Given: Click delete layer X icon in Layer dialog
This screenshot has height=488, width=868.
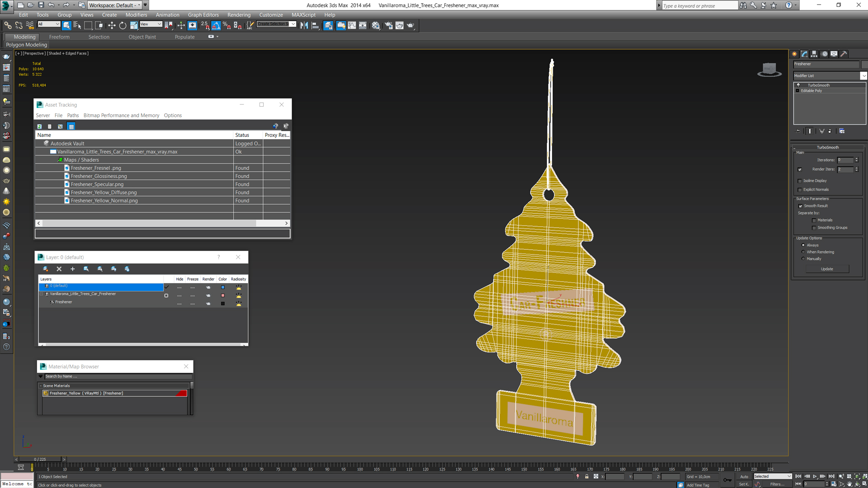Looking at the screenshot, I should coord(59,269).
